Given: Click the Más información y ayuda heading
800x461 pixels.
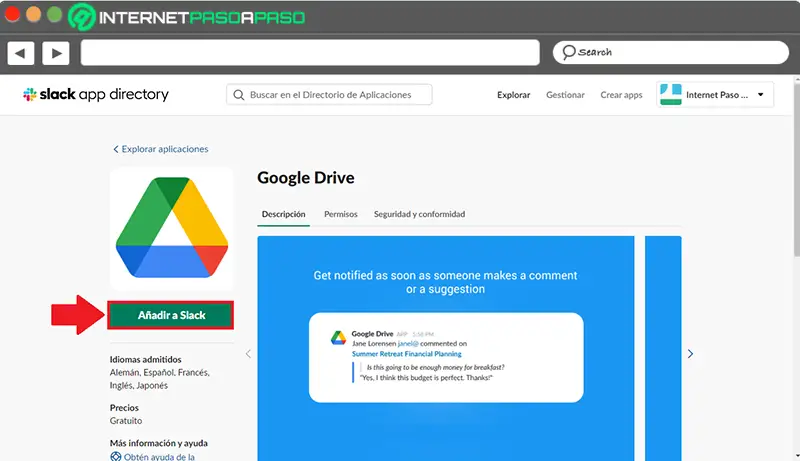Looking at the screenshot, I should (159, 443).
